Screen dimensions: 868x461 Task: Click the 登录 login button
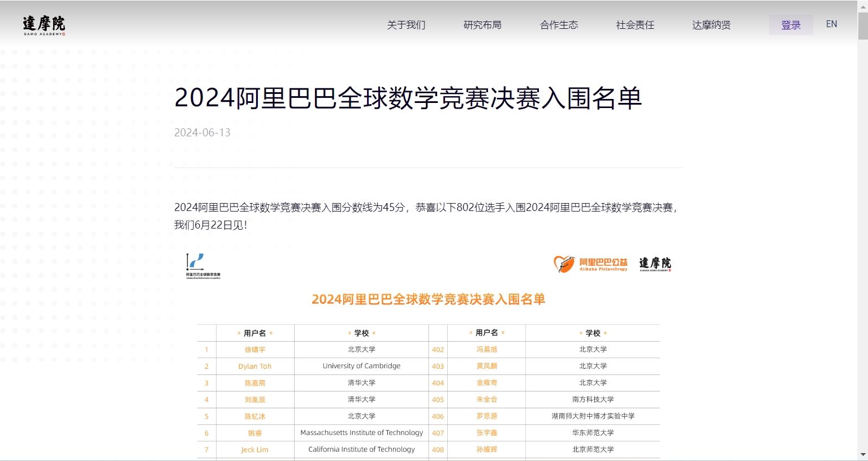[x=791, y=25]
